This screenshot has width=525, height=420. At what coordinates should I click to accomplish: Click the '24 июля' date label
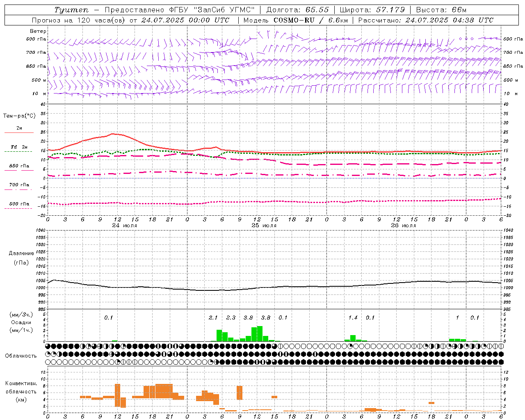pyautogui.click(x=125, y=226)
